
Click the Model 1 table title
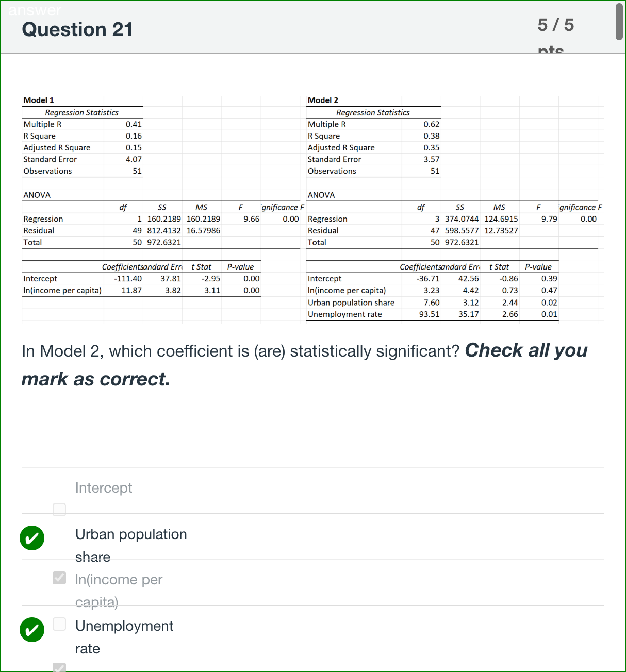tap(39, 100)
